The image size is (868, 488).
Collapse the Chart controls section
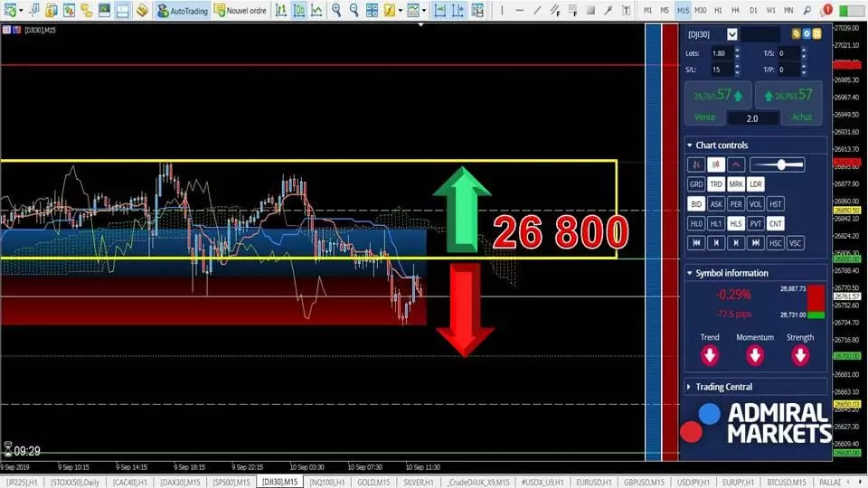[690, 145]
